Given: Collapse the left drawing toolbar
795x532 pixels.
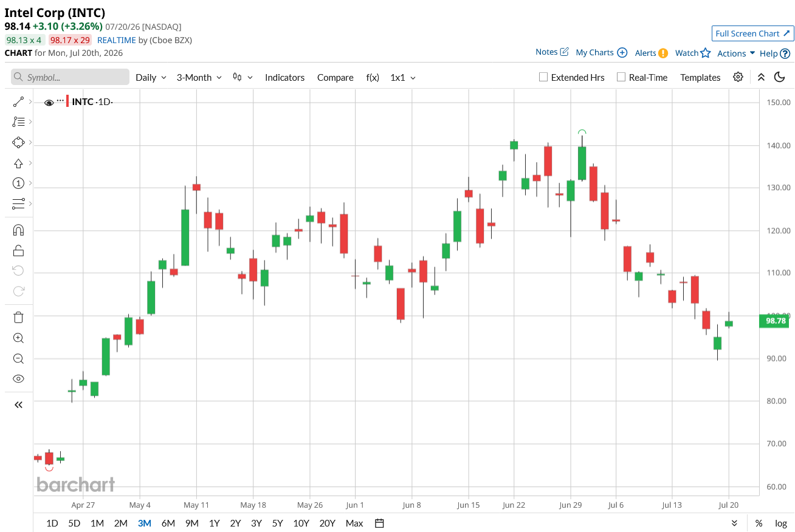Looking at the screenshot, I should (18, 404).
